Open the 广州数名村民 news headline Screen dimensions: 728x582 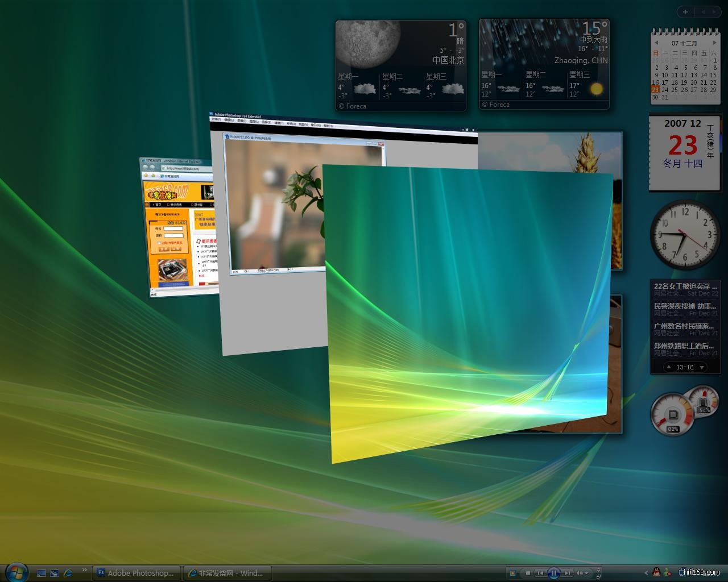click(x=684, y=326)
